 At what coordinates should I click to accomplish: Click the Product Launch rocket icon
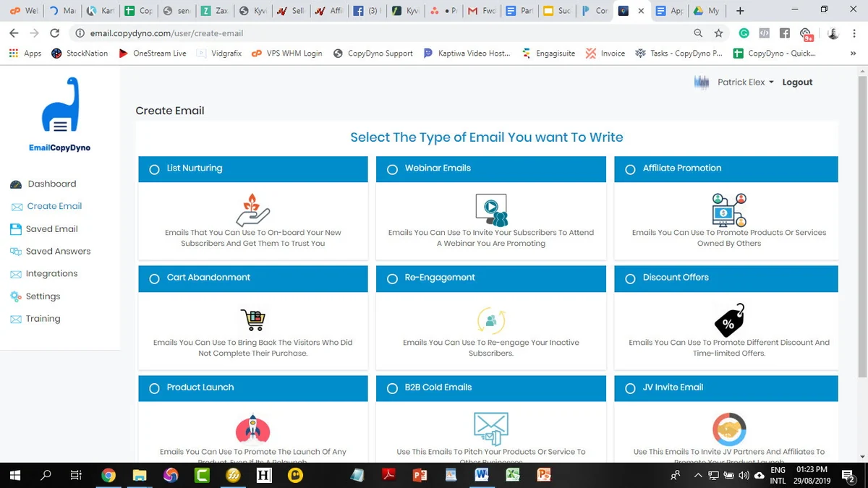(253, 428)
